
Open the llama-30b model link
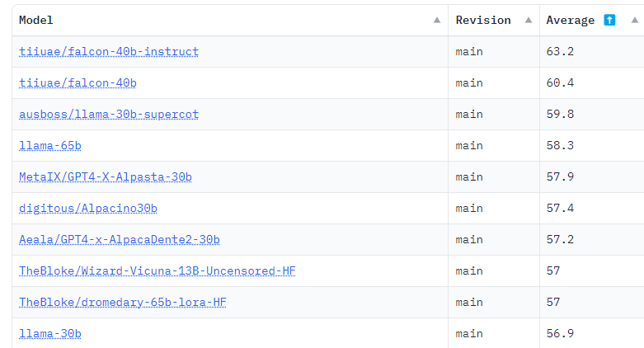(x=50, y=333)
